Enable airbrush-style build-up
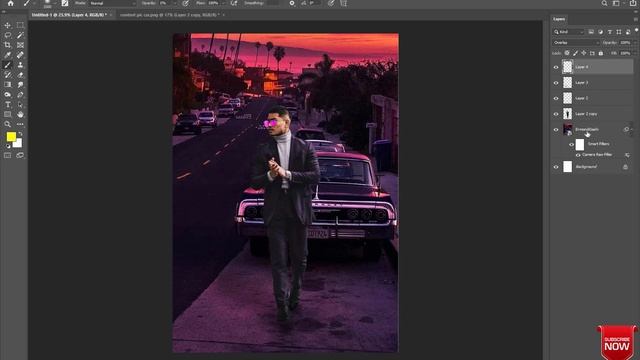Viewport: 640px width, 360px height. pos(234,3)
